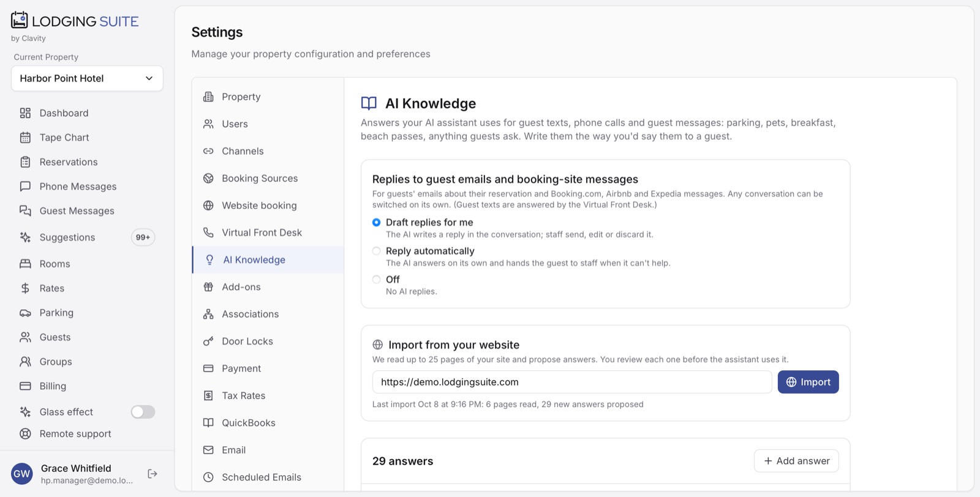Open the Property settings tab
Image resolution: width=980 pixels, height=497 pixels.
pyautogui.click(x=268, y=97)
